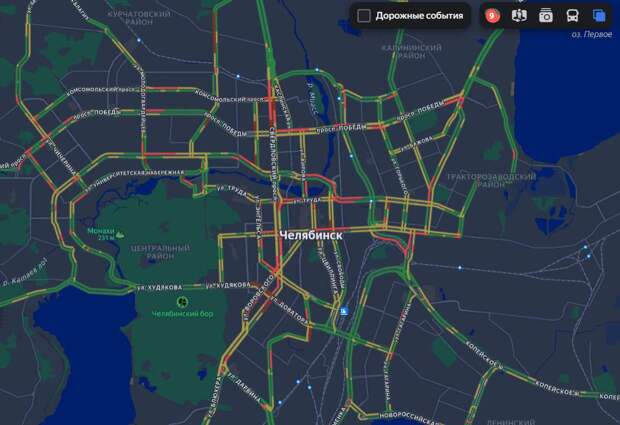Viewport: 620px width, 425px height.
Task: Enable the Дорожные события checkbox
Action: (x=364, y=16)
